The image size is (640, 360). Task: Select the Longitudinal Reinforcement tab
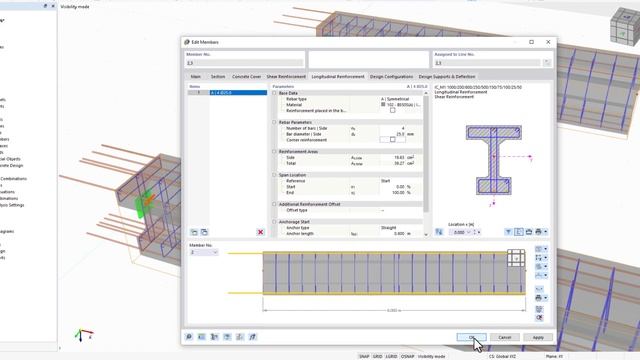[x=338, y=76]
